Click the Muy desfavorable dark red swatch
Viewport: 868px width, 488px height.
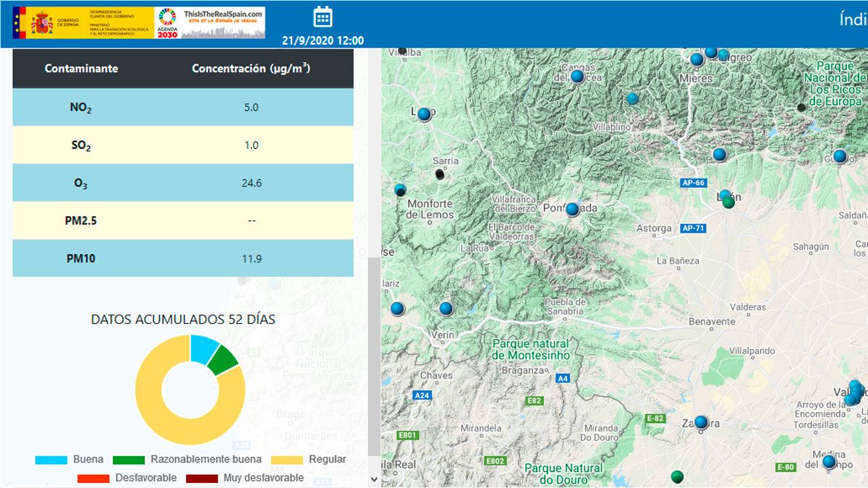tap(202, 479)
